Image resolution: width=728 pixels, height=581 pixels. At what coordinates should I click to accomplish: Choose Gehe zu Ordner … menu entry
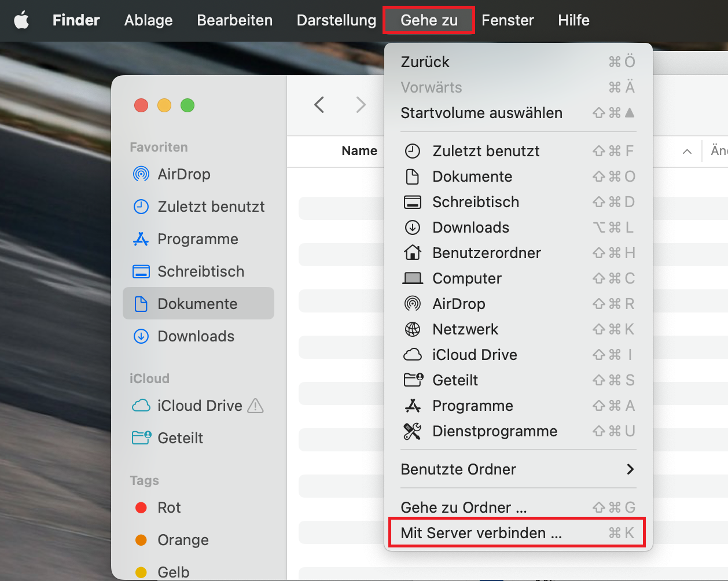tap(519, 508)
